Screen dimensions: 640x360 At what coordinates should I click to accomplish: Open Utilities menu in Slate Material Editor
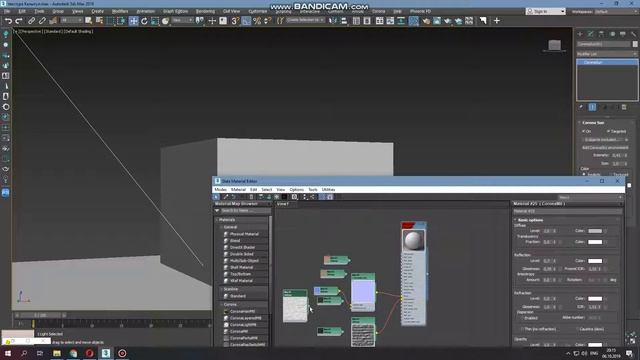[x=329, y=189]
